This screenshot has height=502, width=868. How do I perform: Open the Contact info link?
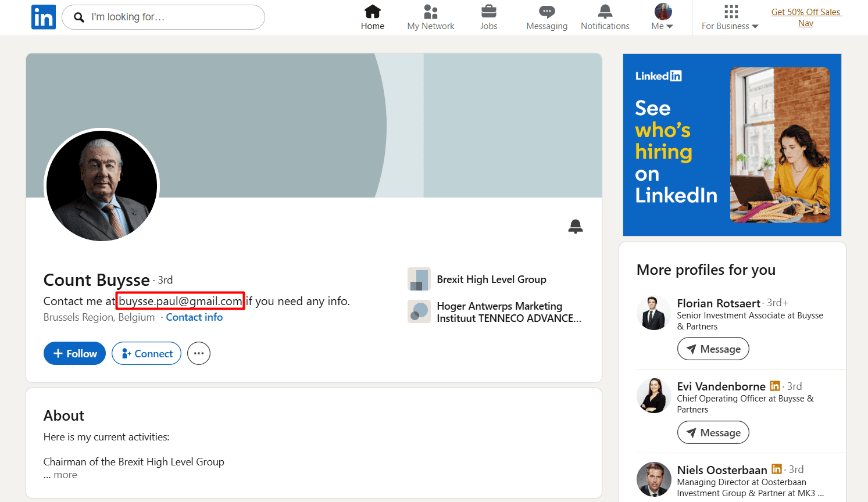(x=194, y=317)
